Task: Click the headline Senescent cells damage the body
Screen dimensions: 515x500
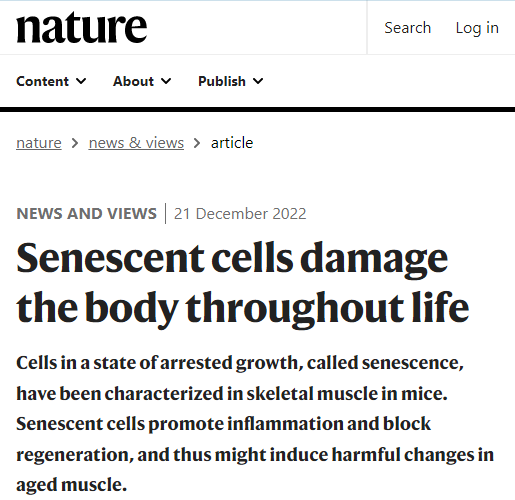Action: [x=242, y=283]
